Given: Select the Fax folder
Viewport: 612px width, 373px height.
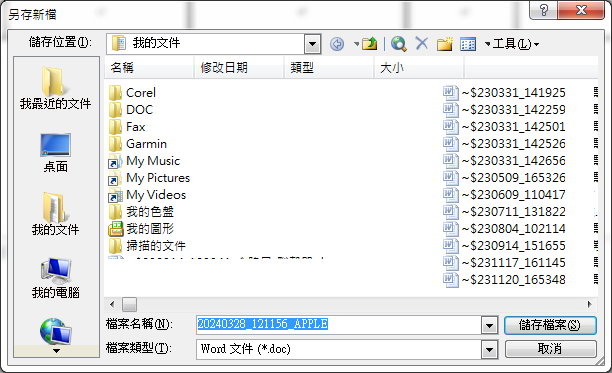Looking at the screenshot, I should click(x=127, y=127).
